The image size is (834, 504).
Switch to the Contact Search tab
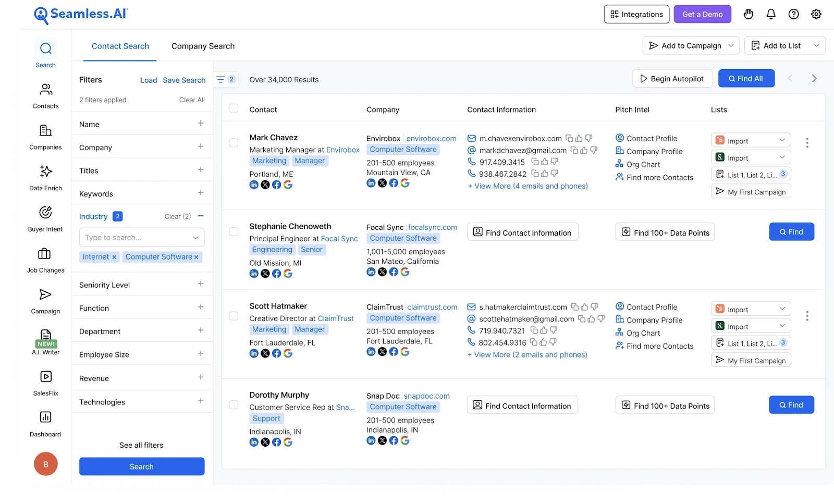120,46
